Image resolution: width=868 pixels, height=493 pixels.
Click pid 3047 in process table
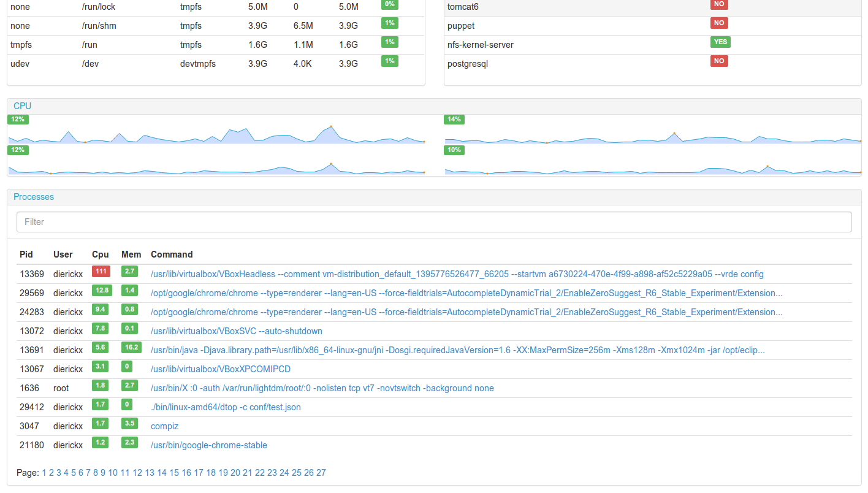29,426
